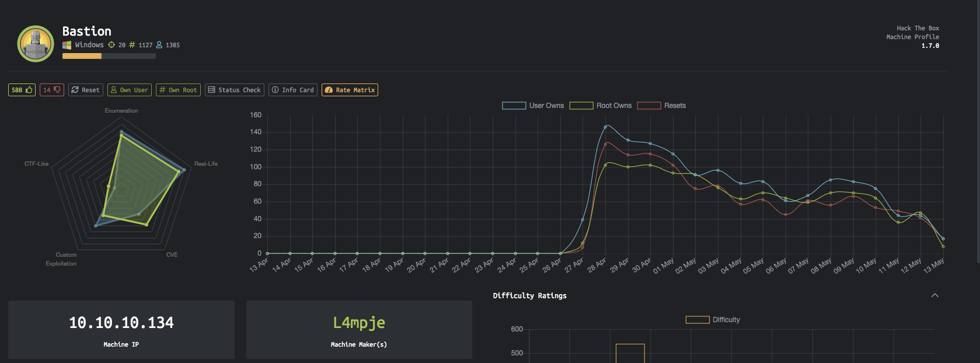Click the crosshair points icon

pos(111,45)
